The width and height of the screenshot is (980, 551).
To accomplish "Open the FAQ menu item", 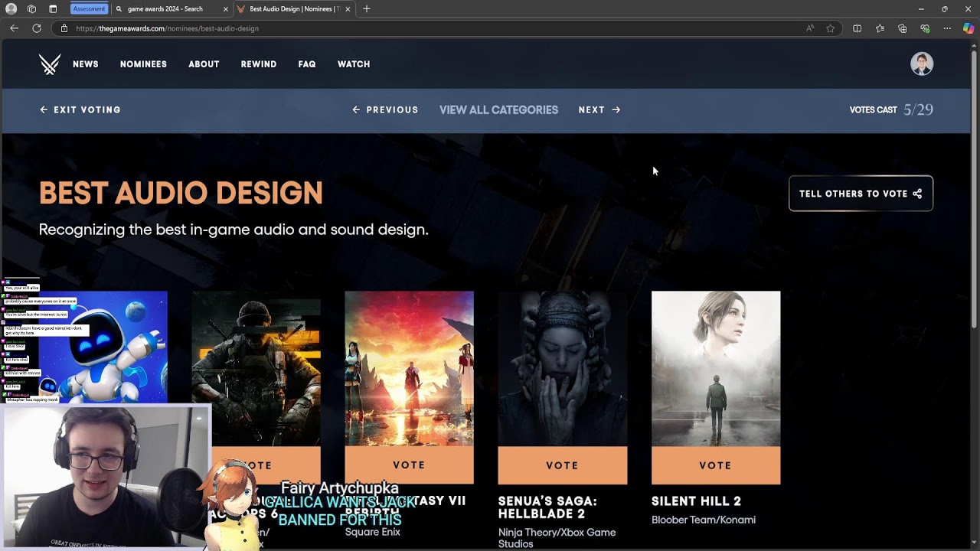I will coord(307,64).
